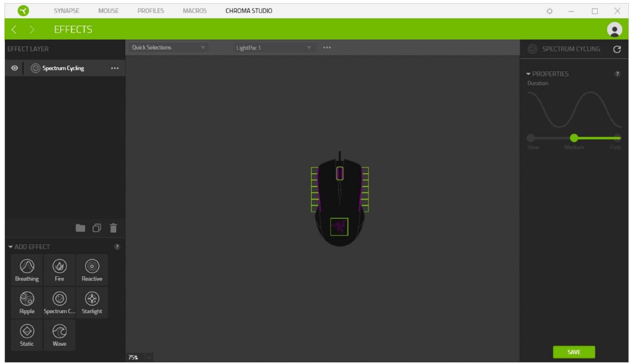Open help for the Add Effect panel

pos(117,247)
